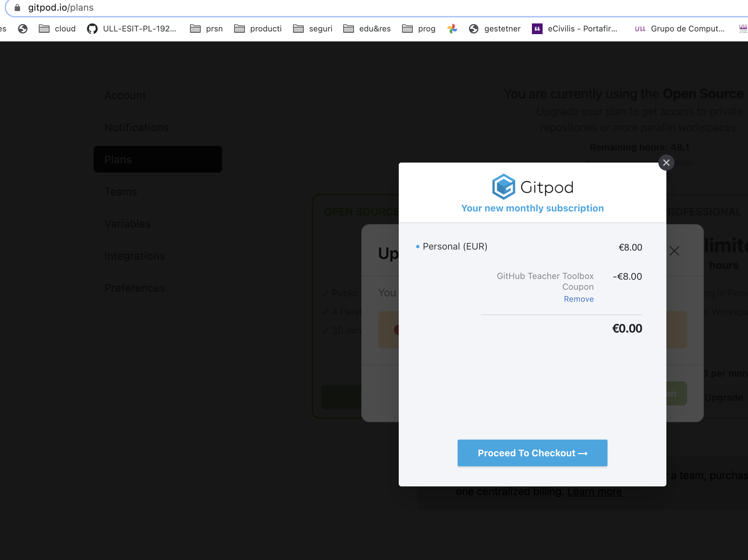The image size is (748, 560).
Task: Open the Account settings menu item
Action: 125,95
